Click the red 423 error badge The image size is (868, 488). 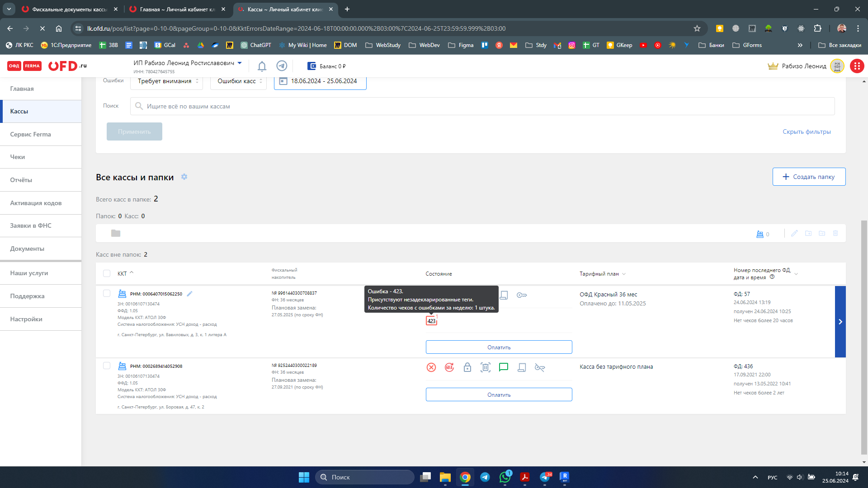click(x=431, y=321)
